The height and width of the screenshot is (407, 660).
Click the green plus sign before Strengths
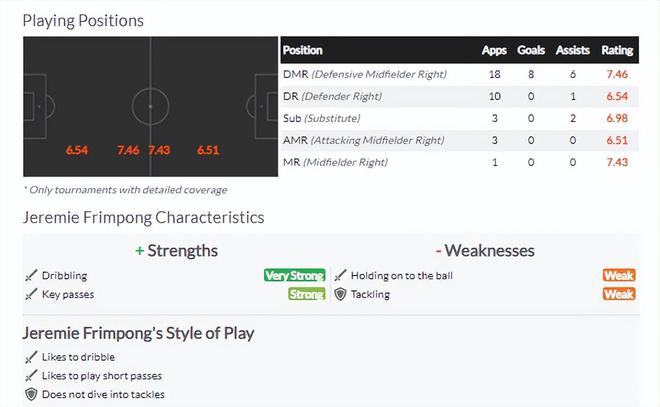point(140,251)
